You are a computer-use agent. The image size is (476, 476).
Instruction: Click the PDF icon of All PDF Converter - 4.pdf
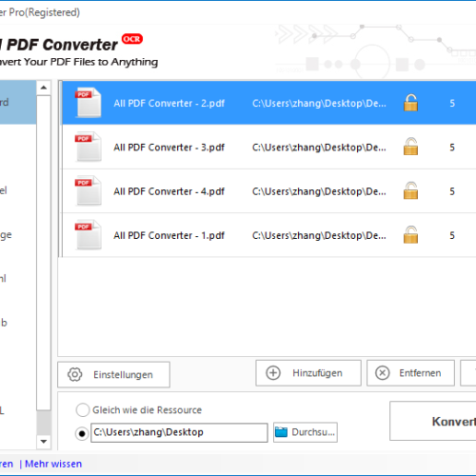coord(89,190)
